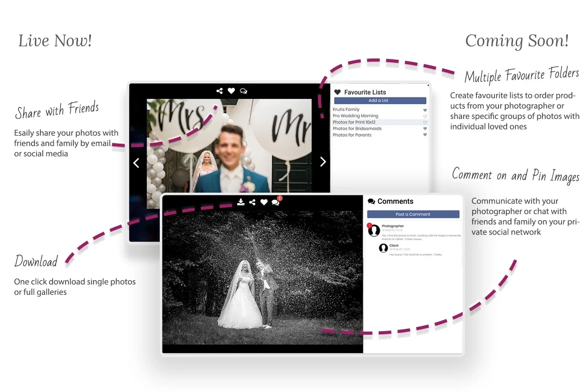The height and width of the screenshot is (392, 588).
Task: Click the heart icon in top gallery toolbar
Action: coord(231,91)
